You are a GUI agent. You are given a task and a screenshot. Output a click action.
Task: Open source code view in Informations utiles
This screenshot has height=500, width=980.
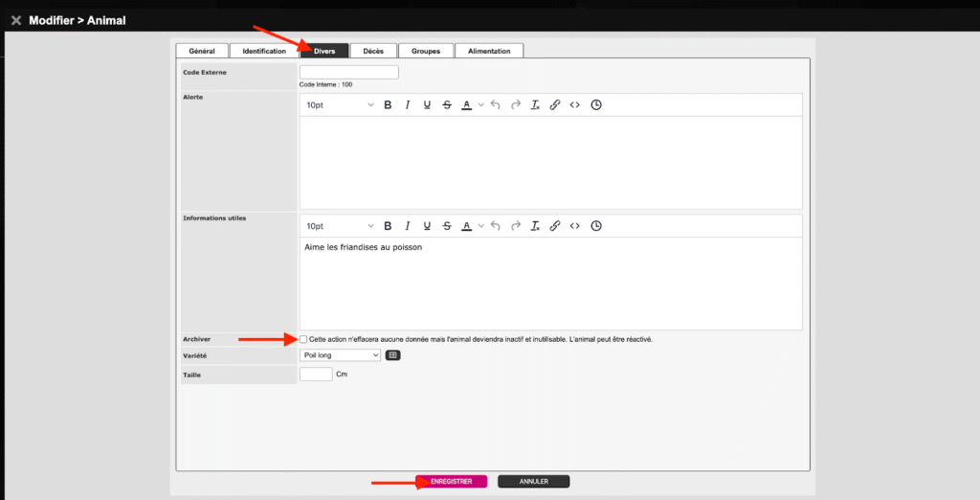[574, 226]
